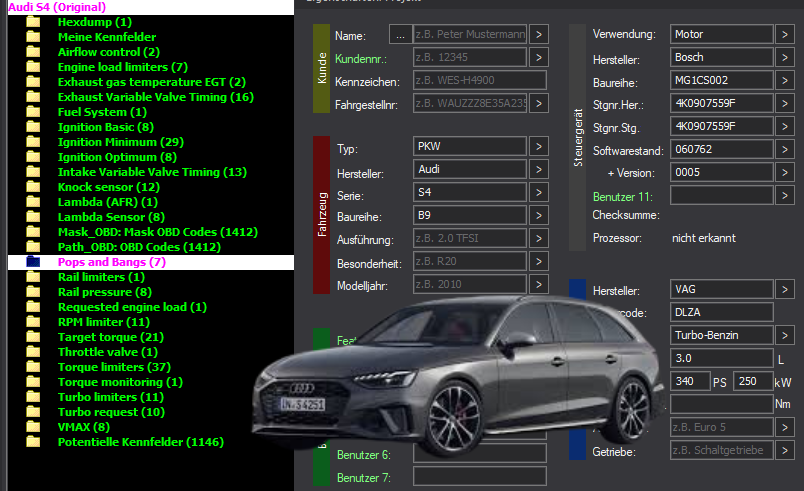Click the Exhaust gas temperature EGT folder icon
804x491 pixels.
coord(33,82)
